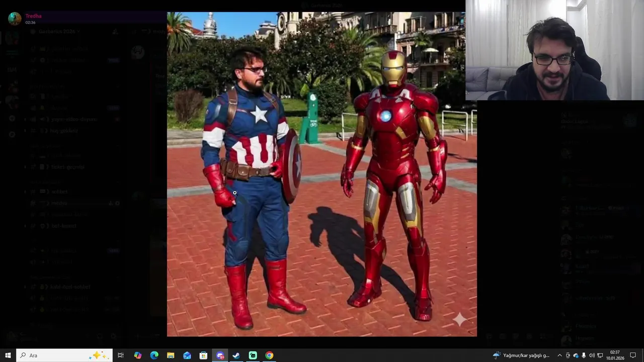Click the sparkle search highlights icon
The height and width of the screenshot is (362, 644).
[x=99, y=355]
